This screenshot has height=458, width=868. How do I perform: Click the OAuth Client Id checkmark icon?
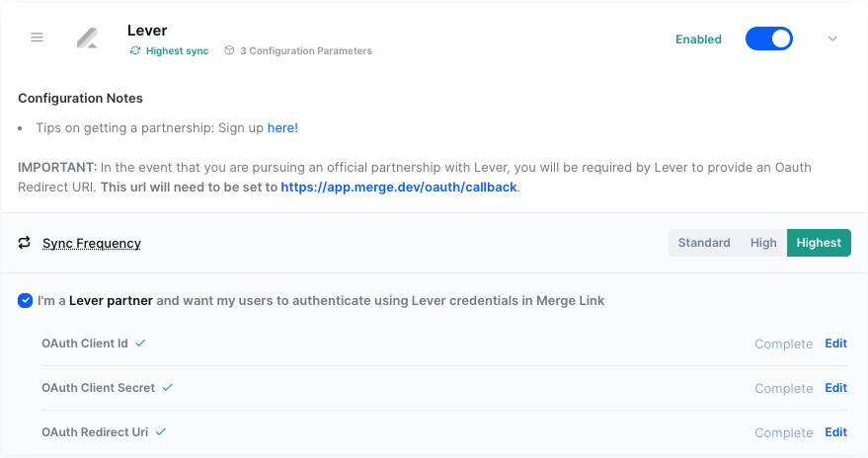click(140, 343)
